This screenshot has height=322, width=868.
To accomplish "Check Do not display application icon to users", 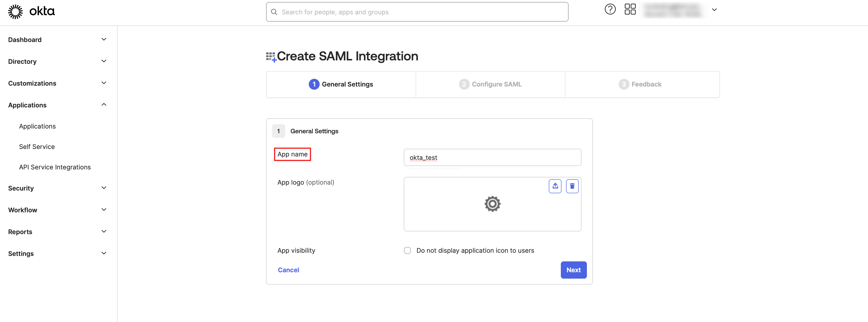I will pos(407,250).
